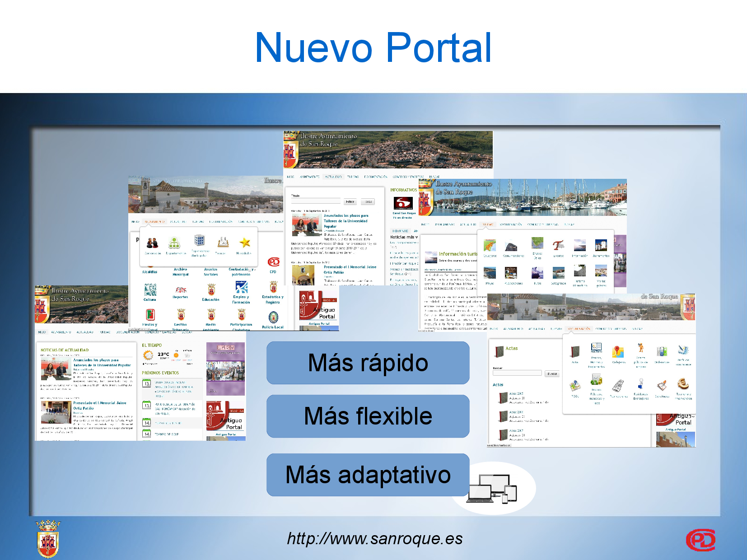Viewport: 747px width, 560px height.
Task: Select the highlighted Turismo menu tab
Action: (488, 224)
